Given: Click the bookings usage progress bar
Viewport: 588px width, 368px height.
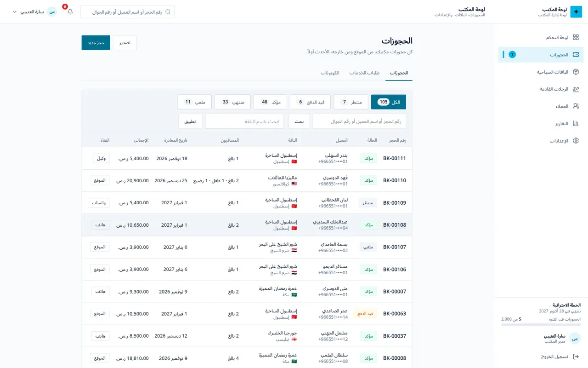Looking at the screenshot, I should [541, 325].
